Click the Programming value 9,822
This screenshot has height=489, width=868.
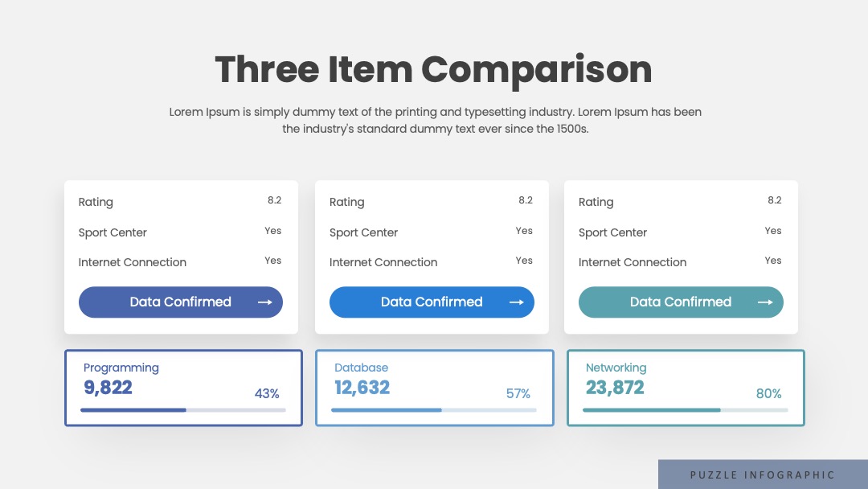coord(108,388)
